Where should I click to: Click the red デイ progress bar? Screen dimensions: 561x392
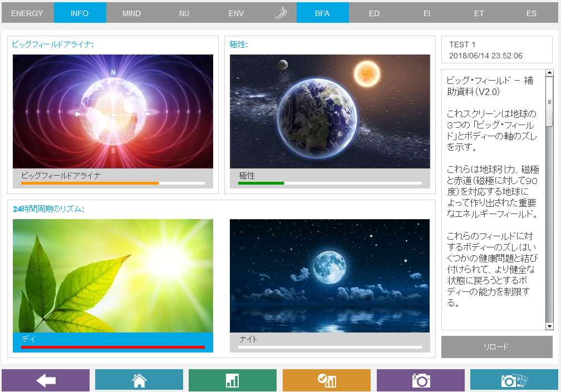click(112, 347)
